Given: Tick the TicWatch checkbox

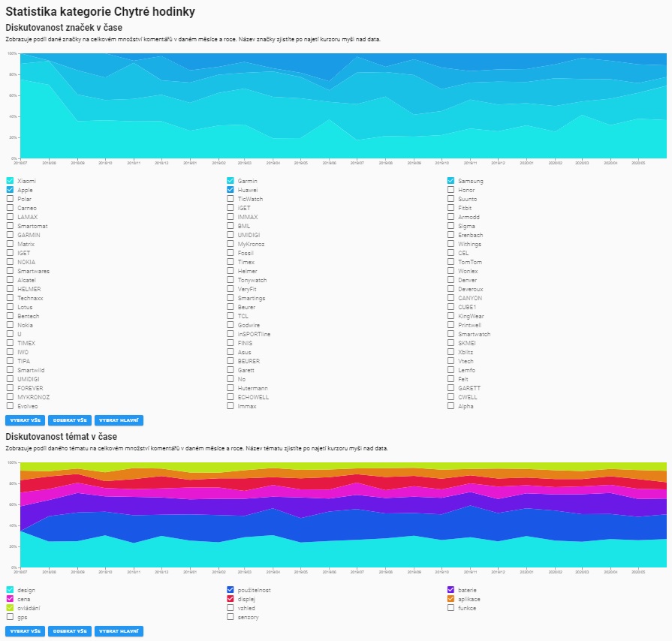Looking at the screenshot, I should [231, 199].
